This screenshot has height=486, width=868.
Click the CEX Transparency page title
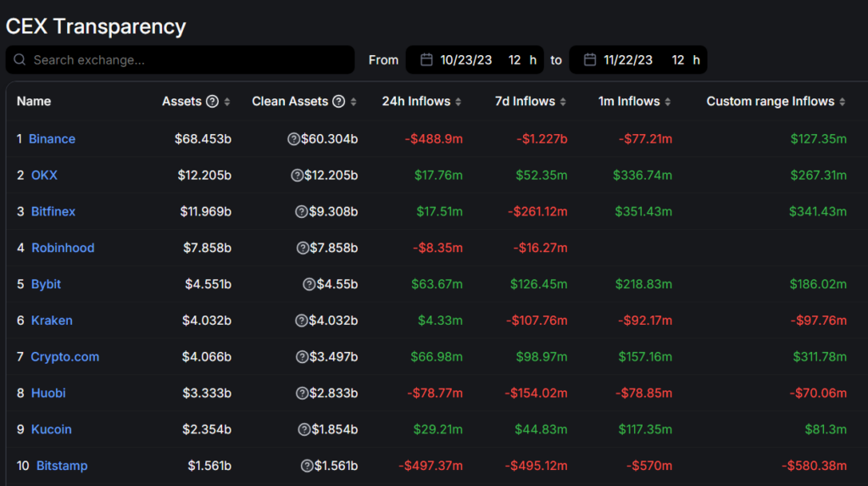pos(96,26)
